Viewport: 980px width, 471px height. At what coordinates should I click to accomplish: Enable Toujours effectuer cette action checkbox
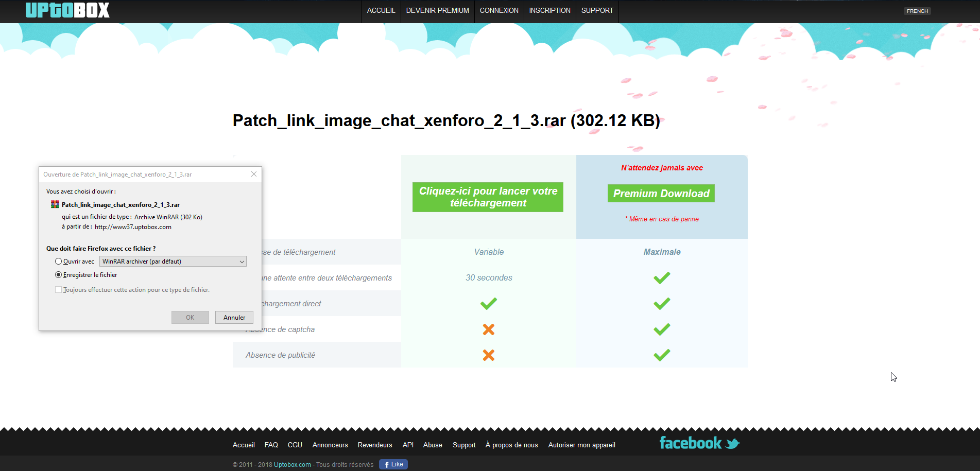59,290
